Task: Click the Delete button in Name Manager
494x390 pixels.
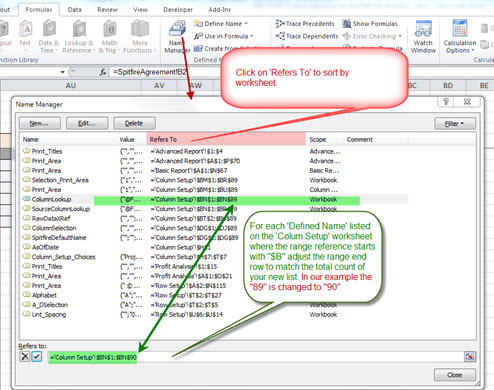Action: tap(134, 123)
